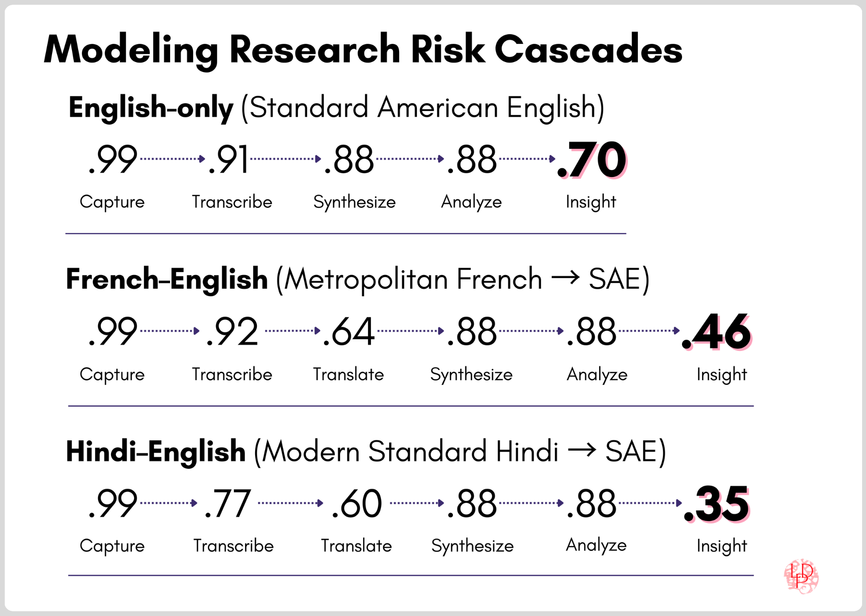Click the pink LFD logo in the corner

click(x=801, y=577)
